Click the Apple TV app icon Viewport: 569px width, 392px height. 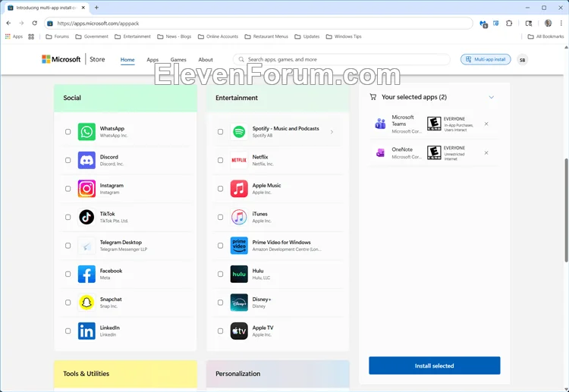point(239,331)
